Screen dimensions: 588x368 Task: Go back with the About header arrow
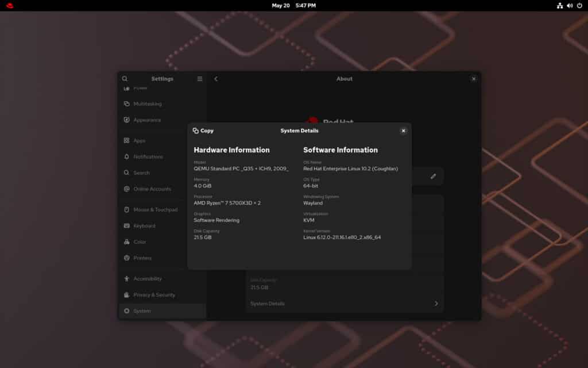click(x=216, y=79)
